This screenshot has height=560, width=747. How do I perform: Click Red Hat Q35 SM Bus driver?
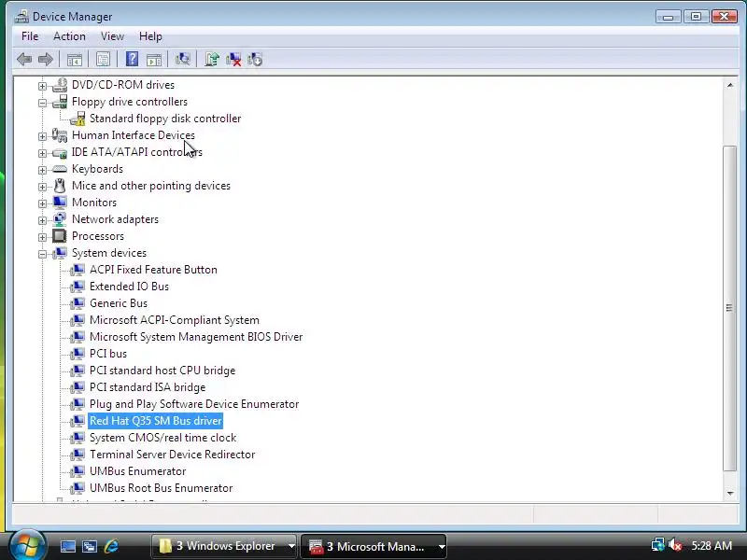click(156, 421)
